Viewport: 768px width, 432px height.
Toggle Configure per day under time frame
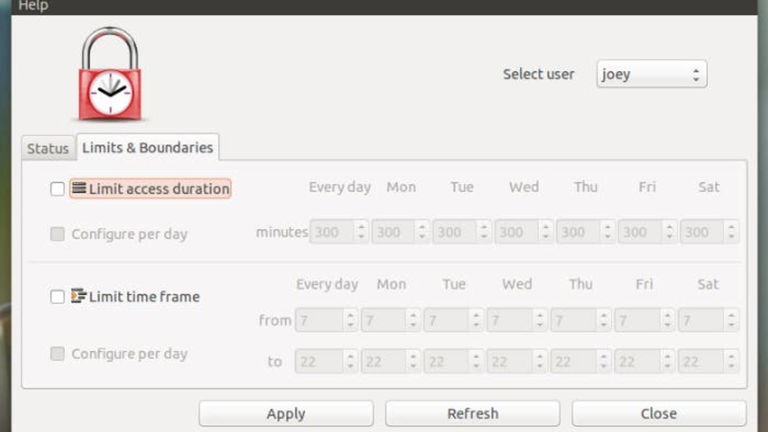click(x=57, y=354)
